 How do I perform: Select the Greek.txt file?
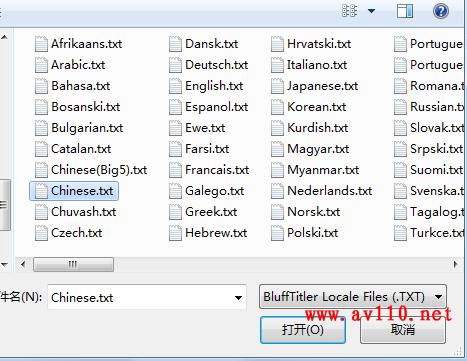pyautogui.click(x=203, y=212)
